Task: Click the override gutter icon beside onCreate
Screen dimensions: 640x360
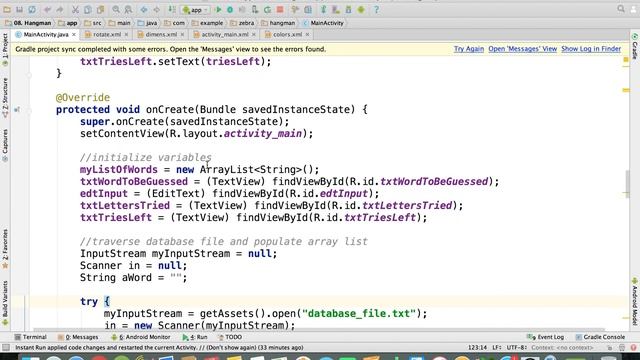Action: pyautogui.click(x=17, y=110)
